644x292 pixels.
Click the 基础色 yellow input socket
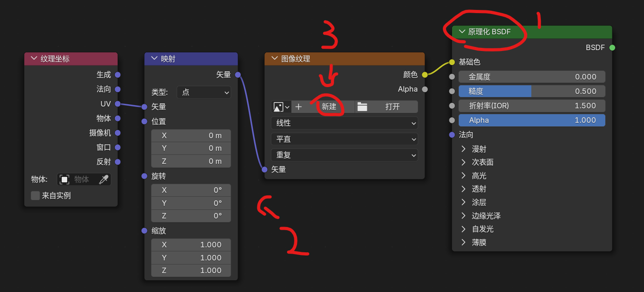(x=452, y=62)
